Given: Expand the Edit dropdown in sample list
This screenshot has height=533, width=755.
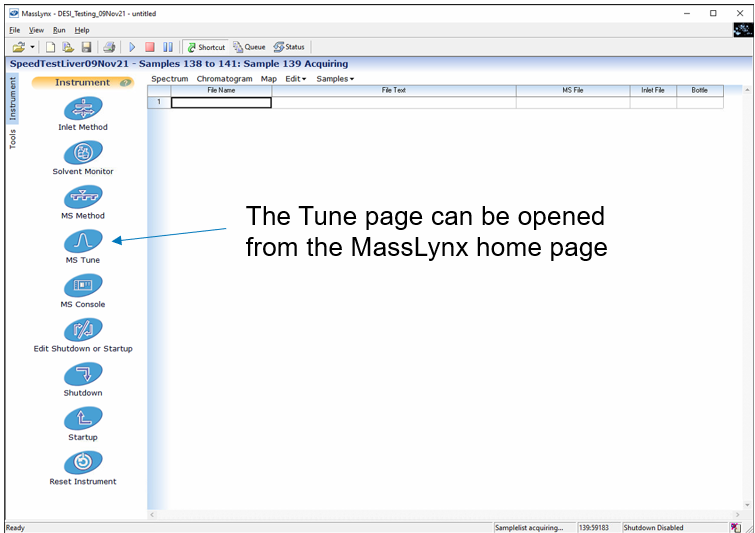Looking at the screenshot, I should pos(295,79).
